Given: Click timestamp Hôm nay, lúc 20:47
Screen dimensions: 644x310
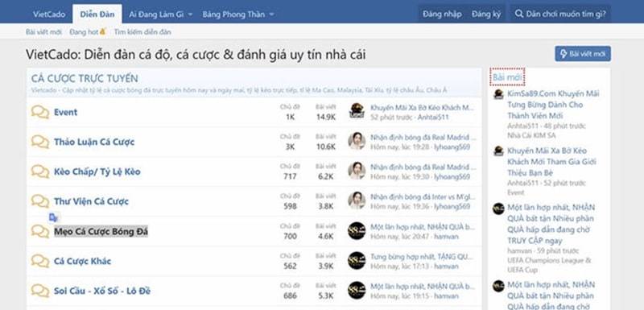Looking at the screenshot, I should (x=399, y=237).
